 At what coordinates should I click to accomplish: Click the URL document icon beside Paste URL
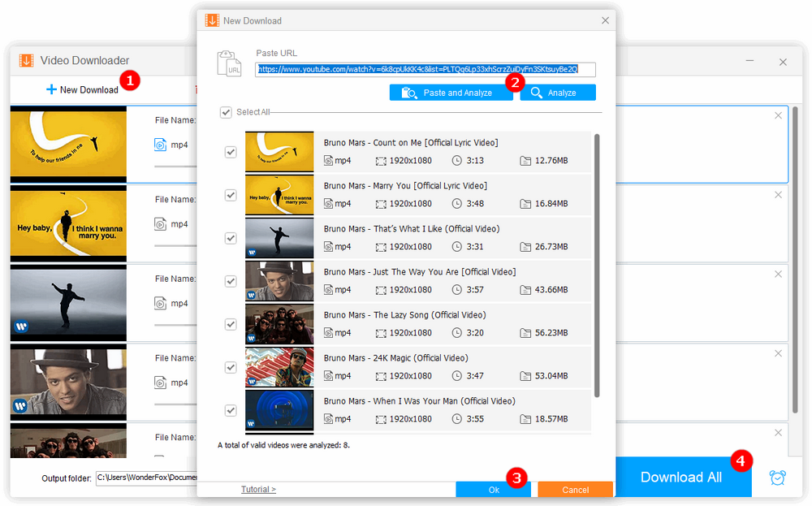pos(230,63)
